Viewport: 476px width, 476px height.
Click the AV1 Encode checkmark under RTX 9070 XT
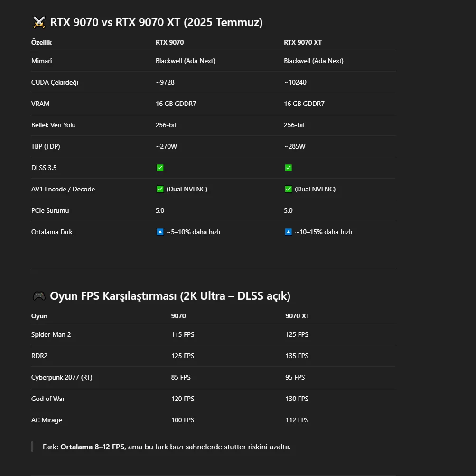coord(288,189)
